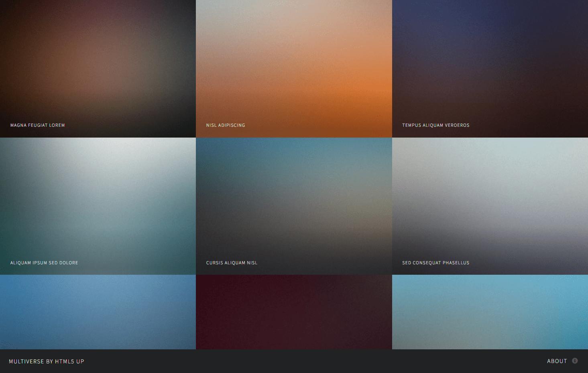View the TEMPUS ALIQUAM VEROEROS image
Image resolution: width=588 pixels, height=373 pixels.
coord(490,68)
